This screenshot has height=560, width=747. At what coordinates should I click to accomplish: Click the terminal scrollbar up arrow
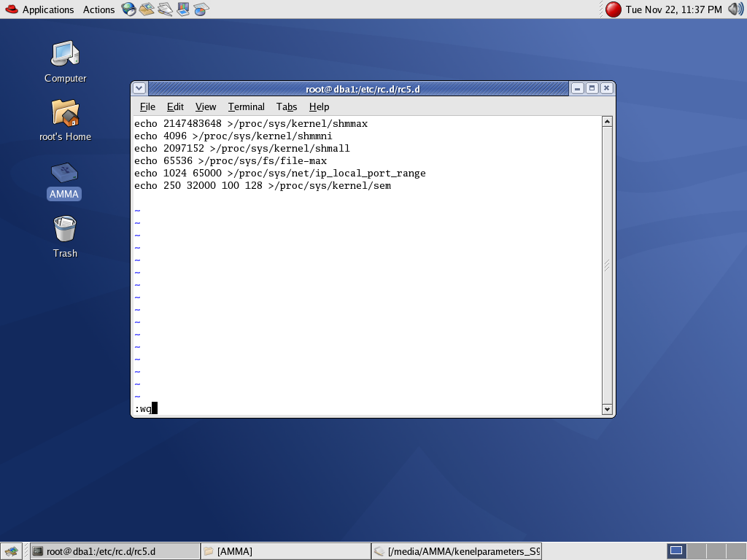pyautogui.click(x=607, y=122)
